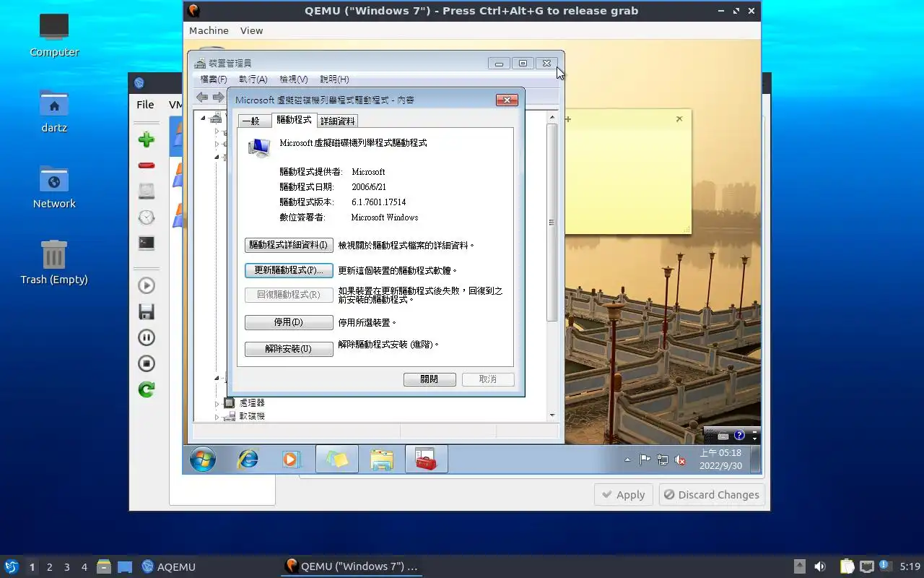Viewport: 924px width, 578px height.
Task: Click the 驅動程式詳細資料(I) button
Action: (289, 246)
